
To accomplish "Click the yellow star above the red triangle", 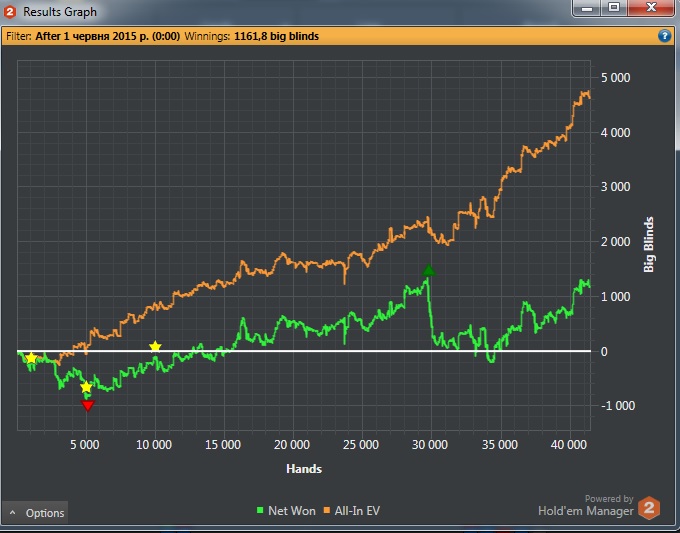I will (x=86, y=387).
